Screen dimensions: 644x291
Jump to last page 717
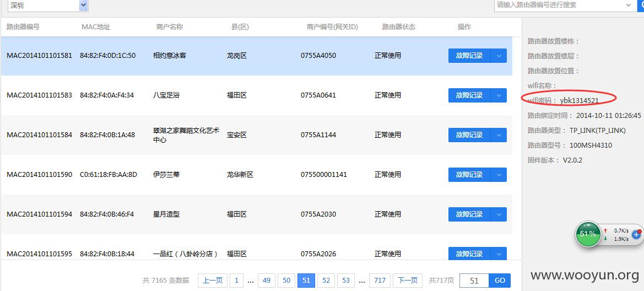tap(380, 281)
